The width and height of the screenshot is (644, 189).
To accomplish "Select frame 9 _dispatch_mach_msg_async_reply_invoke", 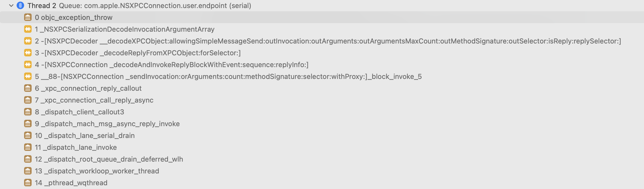I will (x=322, y=123).
